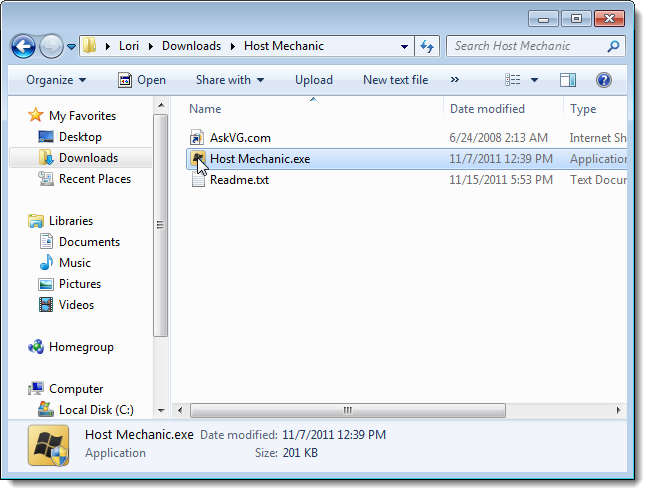Open Downloads in the navigation pane
The width and height of the screenshot is (650, 495).
point(88,158)
